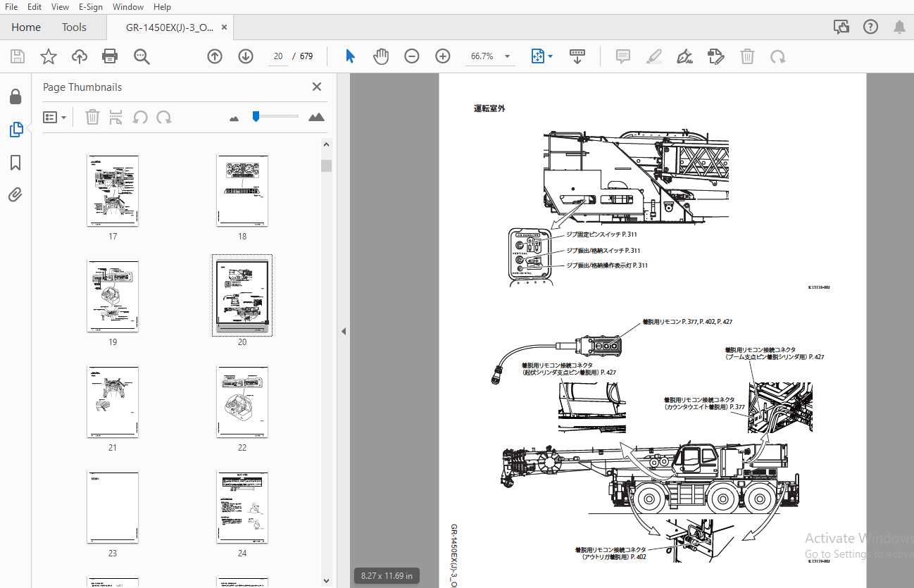Screen dimensions: 914x588
Task: Close the GR-1450EX(J)-3 document tab
Action: (x=225, y=27)
